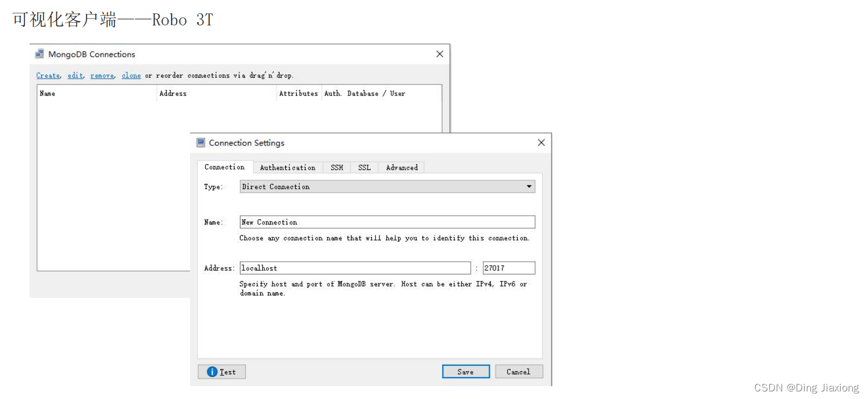Cancel the connection settings dialog

click(x=519, y=372)
